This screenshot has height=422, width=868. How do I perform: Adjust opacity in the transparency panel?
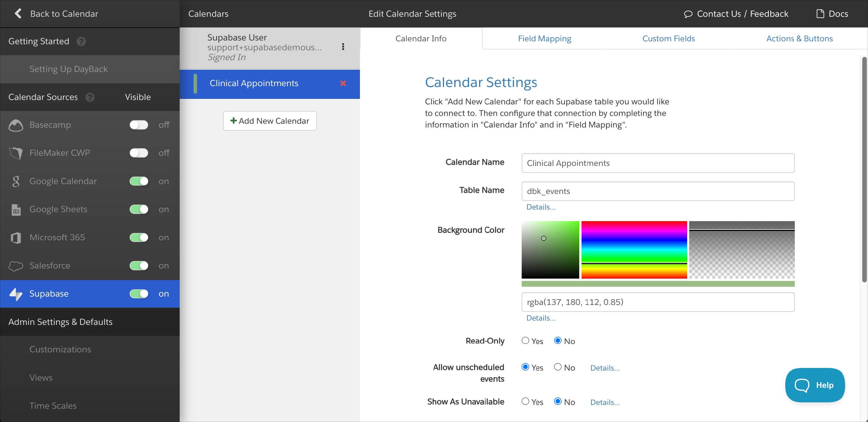pos(742,250)
